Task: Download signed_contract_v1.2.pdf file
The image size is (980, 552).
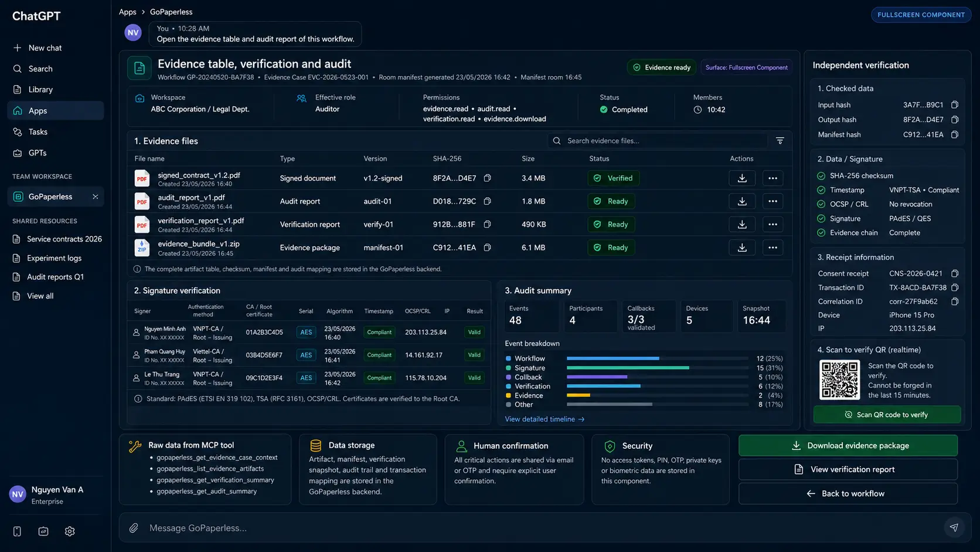Action: (x=741, y=178)
